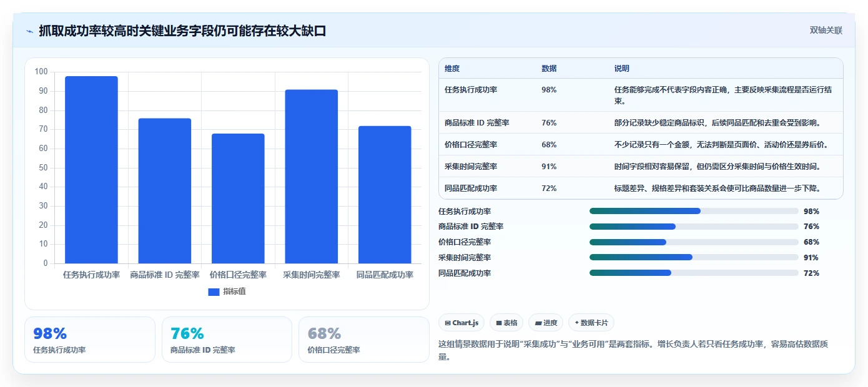Select the 任务执行成功率 bar in chart
Image resolution: width=868 pixels, height=387 pixels.
click(91, 170)
